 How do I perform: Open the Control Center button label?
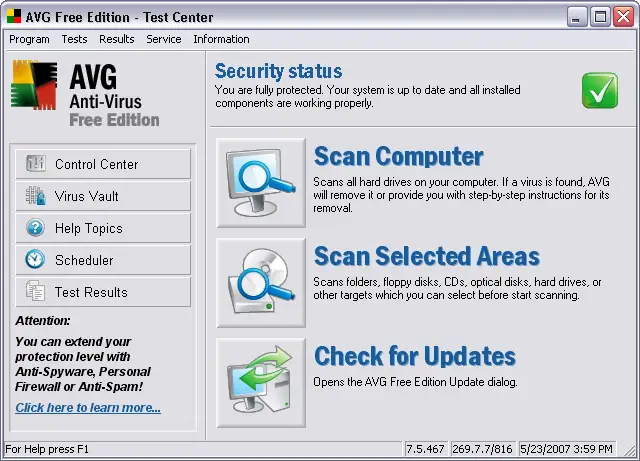(97, 164)
